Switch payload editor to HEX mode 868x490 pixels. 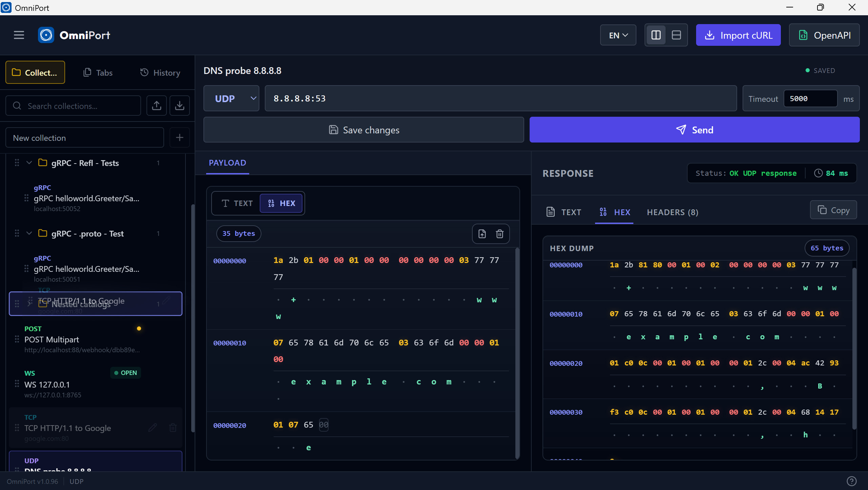coord(281,203)
